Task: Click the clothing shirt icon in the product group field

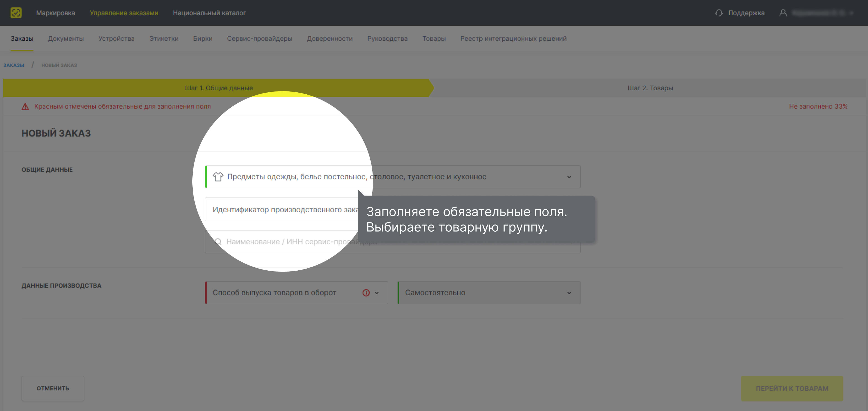Action: click(218, 176)
